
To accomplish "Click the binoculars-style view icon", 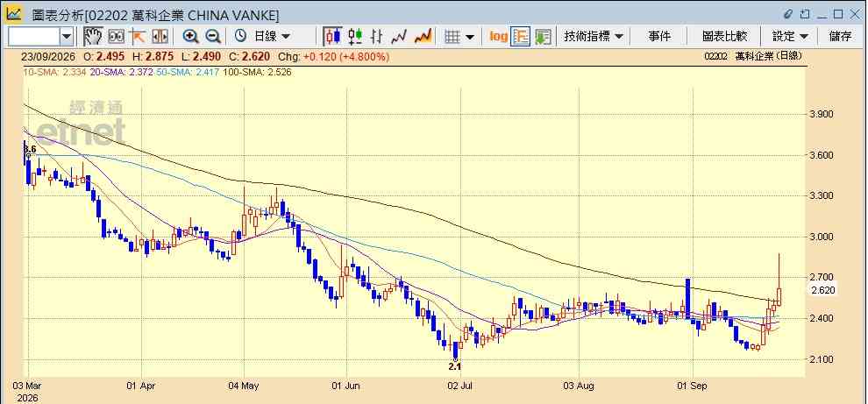I will [x=117, y=37].
